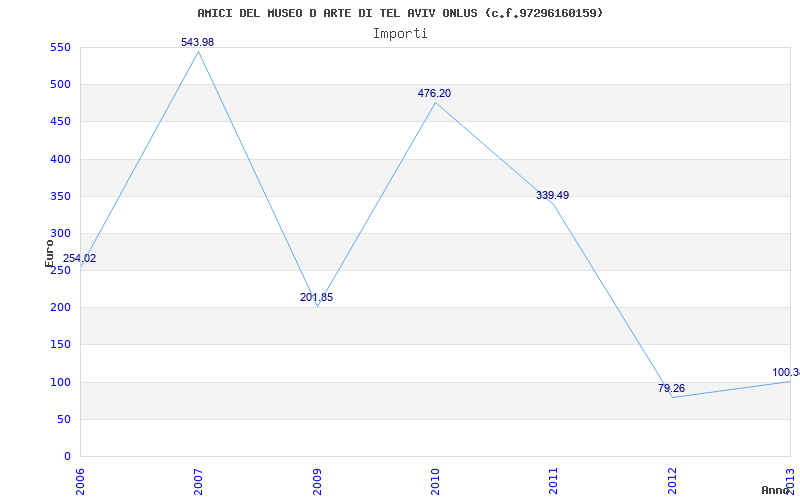Click the 2013 x-axis label
This screenshot has height=500, width=800.
pyautogui.click(x=790, y=481)
